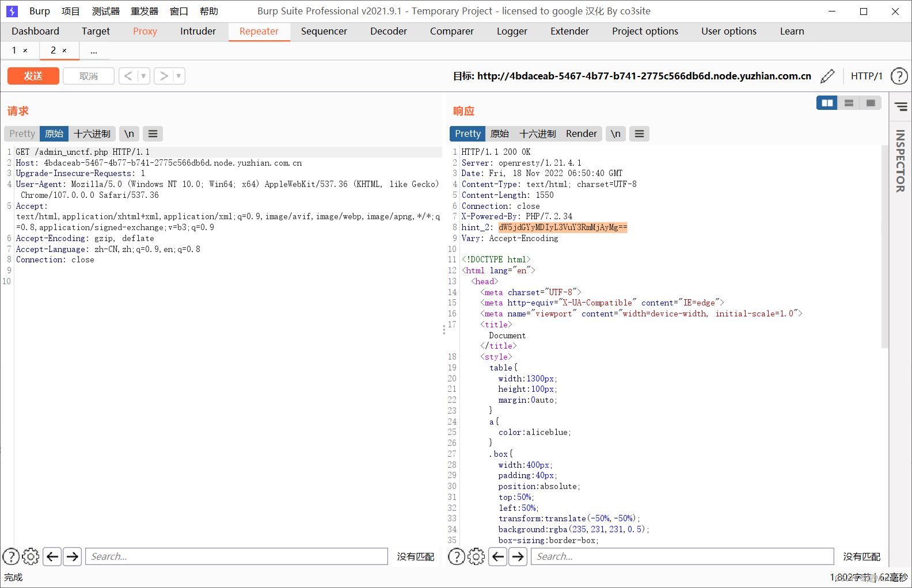Open request pane options menu icon
912x588 pixels.
pos(153,133)
